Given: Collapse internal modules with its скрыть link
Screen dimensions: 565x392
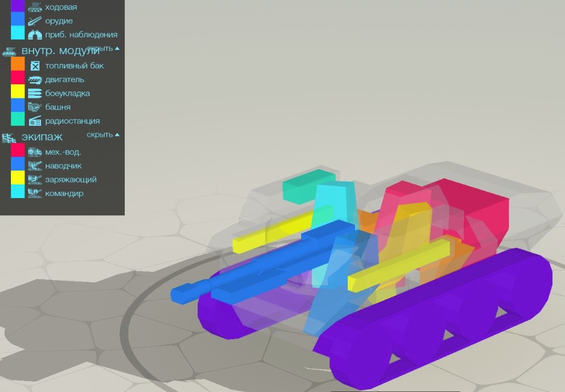Looking at the screenshot, I should 103,48.
